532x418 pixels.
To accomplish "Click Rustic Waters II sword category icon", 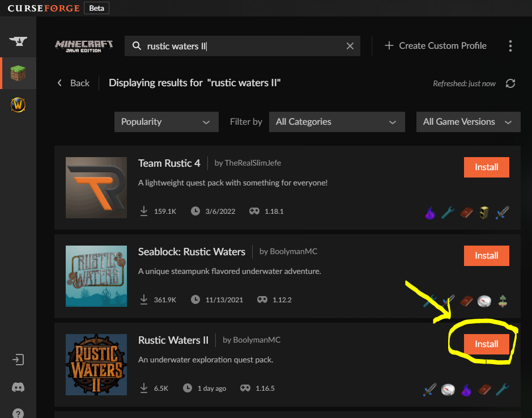I will pyautogui.click(x=429, y=390).
